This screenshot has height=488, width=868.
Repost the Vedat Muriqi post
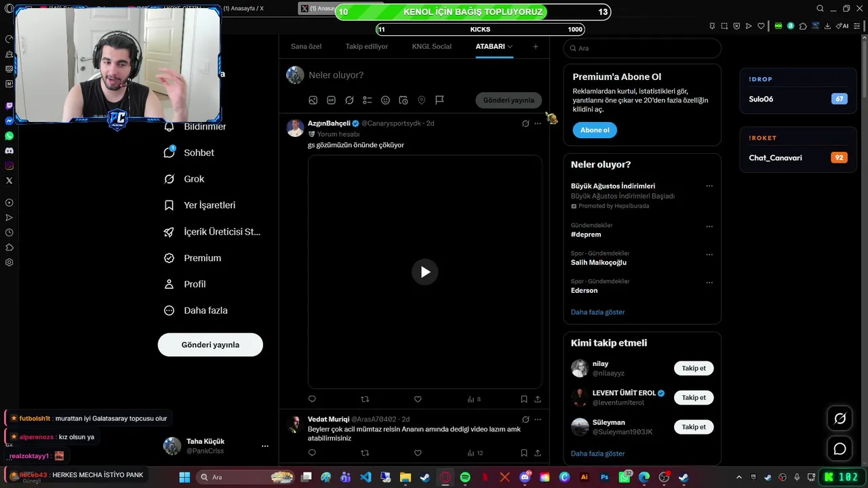[x=365, y=453]
